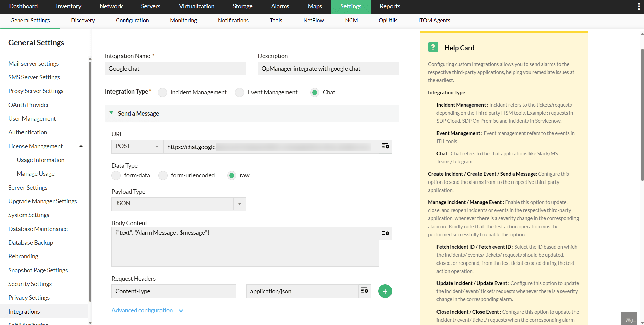Click the URL input field

click(x=271, y=147)
